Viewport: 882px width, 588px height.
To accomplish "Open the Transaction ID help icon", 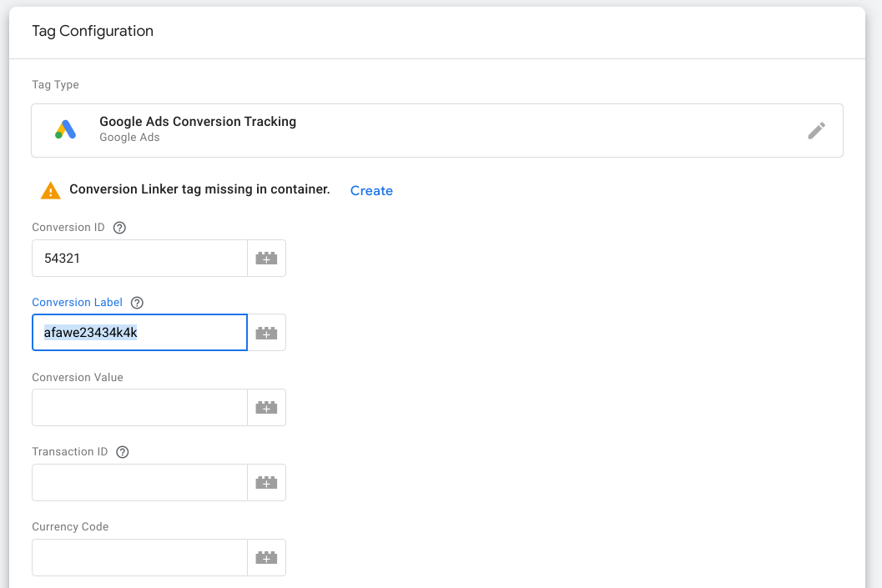I will [x=122, y=452].
